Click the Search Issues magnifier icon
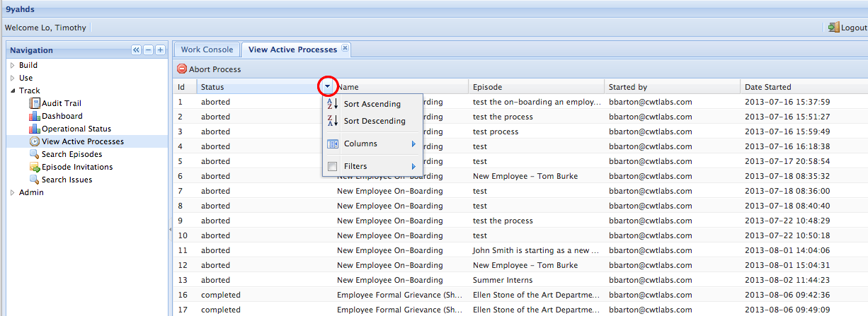868x316 pixels. (x=35, y=180)
